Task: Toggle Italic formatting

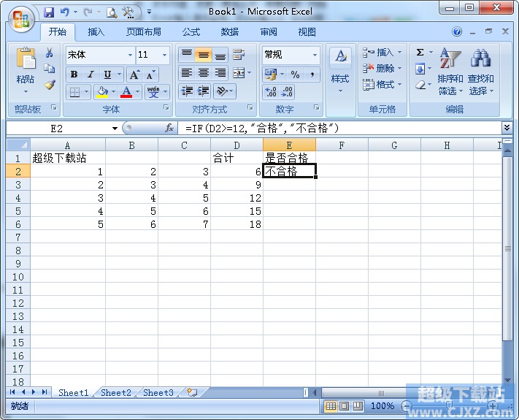Action: coord(91,75)
